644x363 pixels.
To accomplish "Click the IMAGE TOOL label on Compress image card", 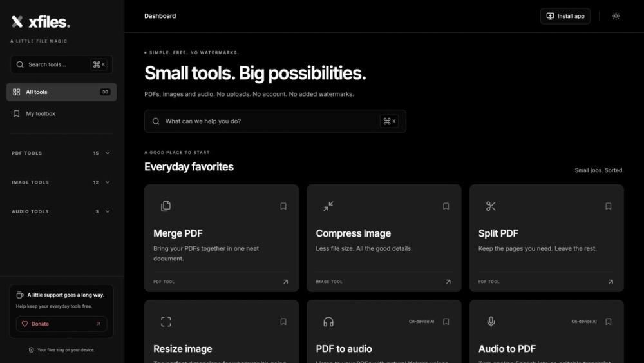I will [329, 282].
